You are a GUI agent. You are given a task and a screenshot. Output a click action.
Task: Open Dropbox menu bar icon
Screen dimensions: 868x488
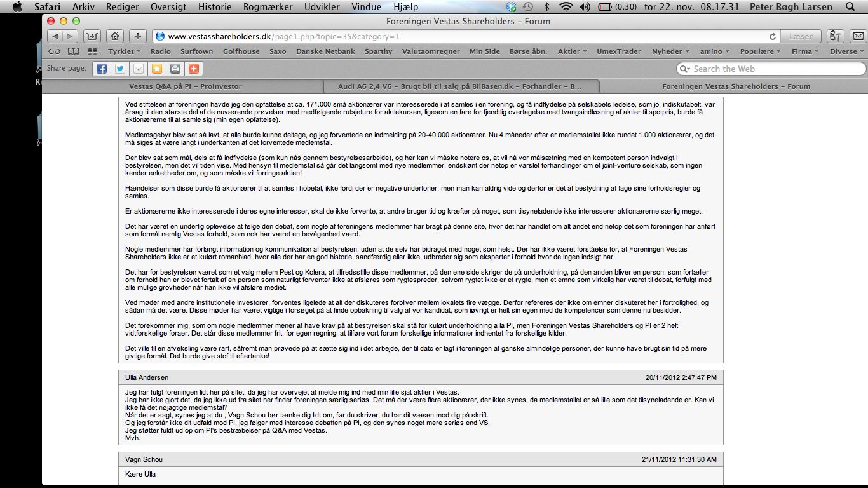(512, 7)
